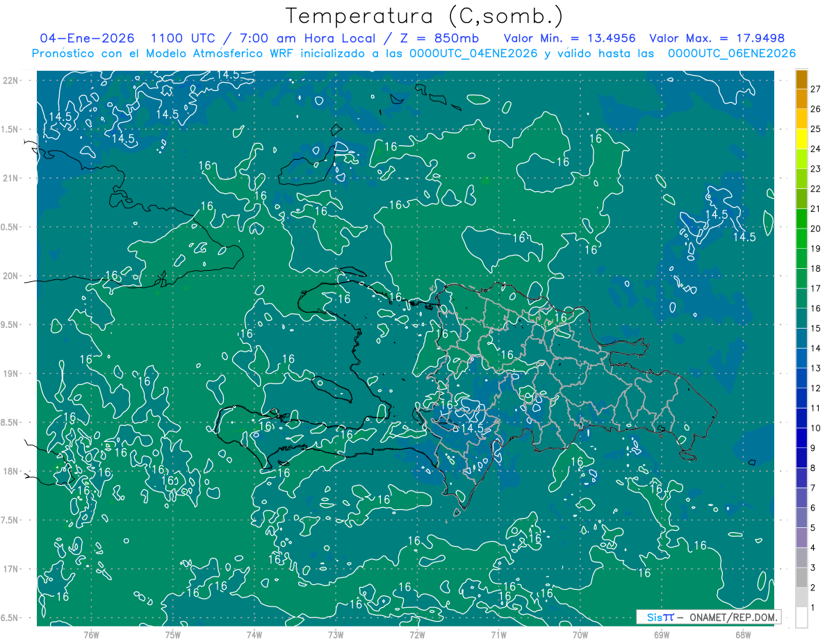
Task: Pick the orange swatch between 26 and 27
Action: [x=801, y=99]
